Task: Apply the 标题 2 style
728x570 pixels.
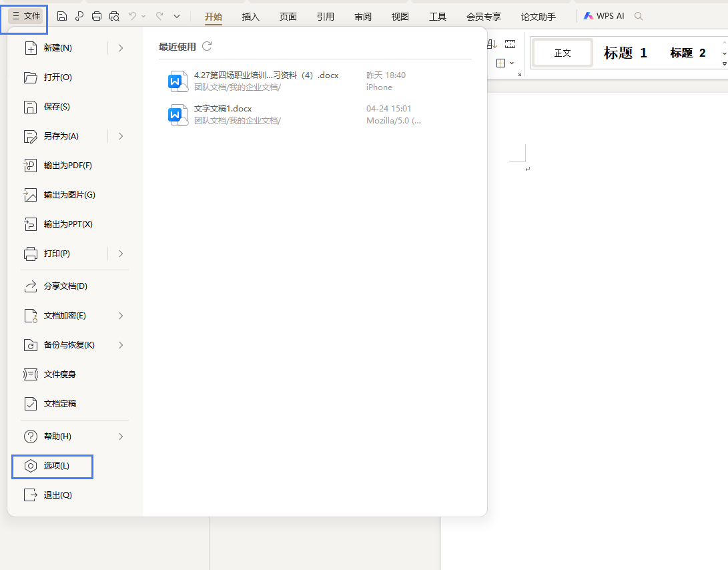Action: coord(687,53)
